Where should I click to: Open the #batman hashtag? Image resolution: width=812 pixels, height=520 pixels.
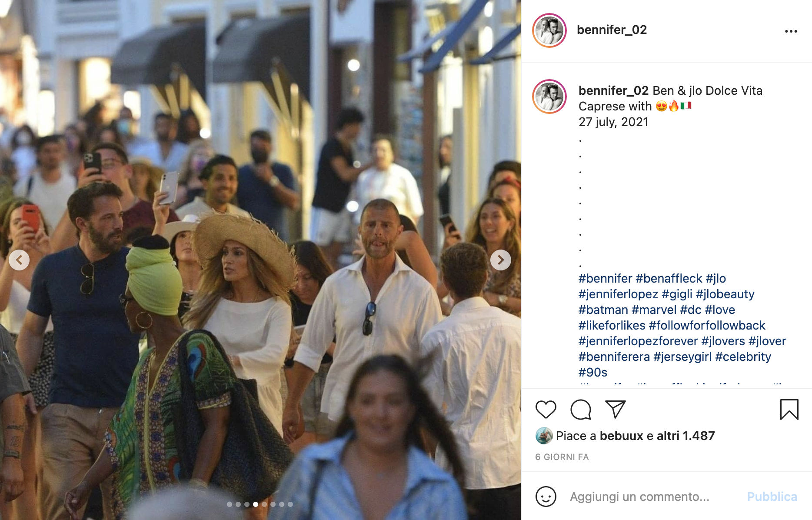[603, 310]
